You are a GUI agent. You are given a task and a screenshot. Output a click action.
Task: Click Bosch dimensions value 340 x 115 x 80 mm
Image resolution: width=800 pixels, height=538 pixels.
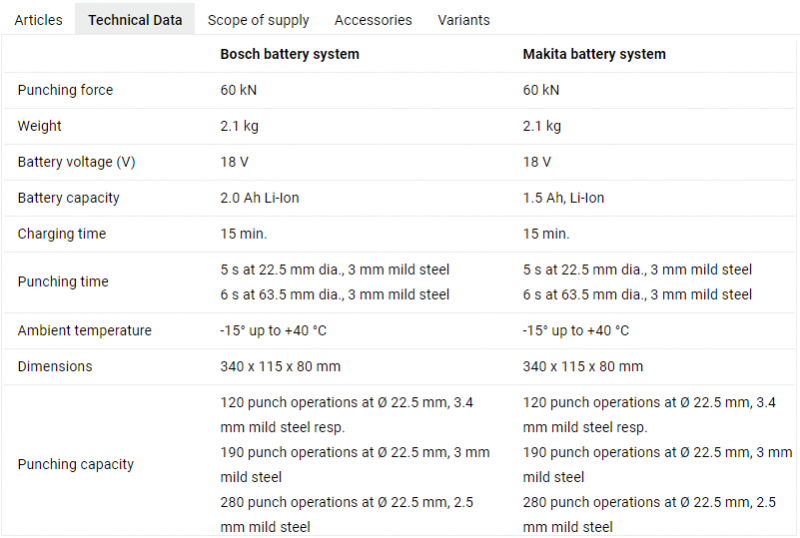tap(281, 366)
